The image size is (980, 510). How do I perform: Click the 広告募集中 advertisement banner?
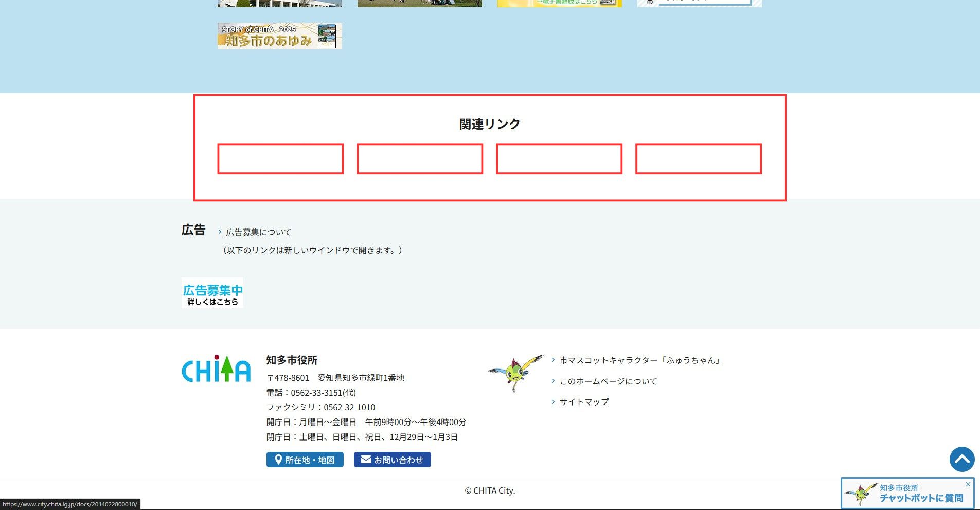point(212,293)
